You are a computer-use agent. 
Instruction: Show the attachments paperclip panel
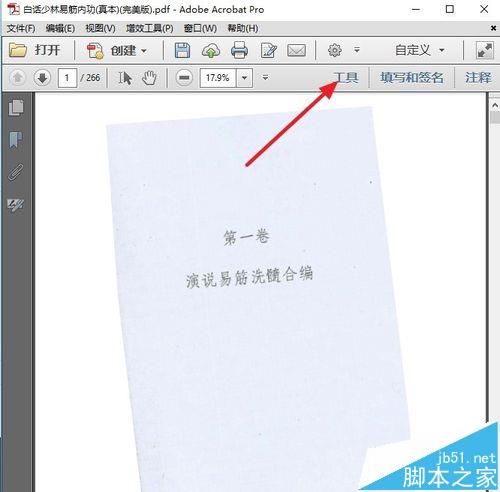point(16,172)
